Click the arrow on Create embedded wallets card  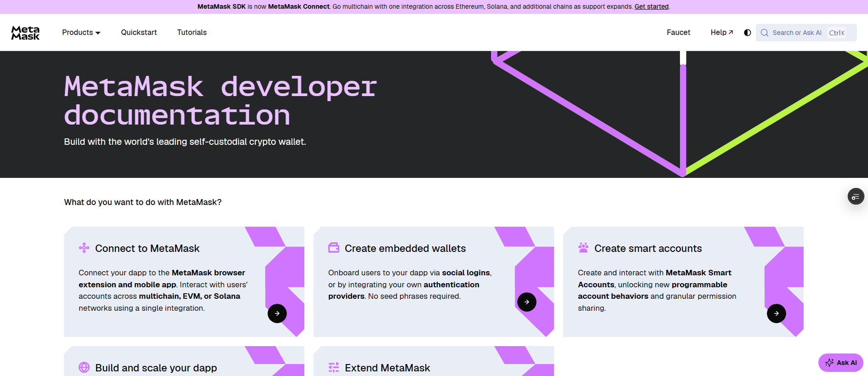pos(527,302)
